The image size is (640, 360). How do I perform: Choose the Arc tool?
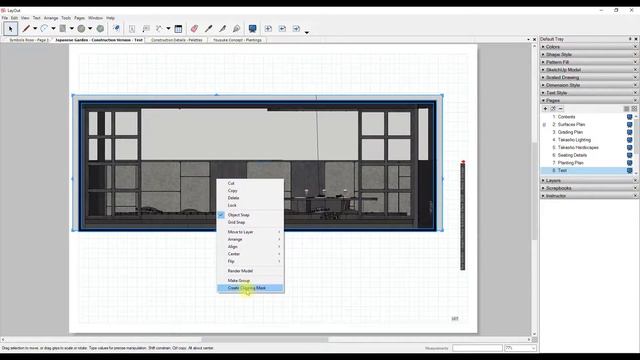(44, 29)
